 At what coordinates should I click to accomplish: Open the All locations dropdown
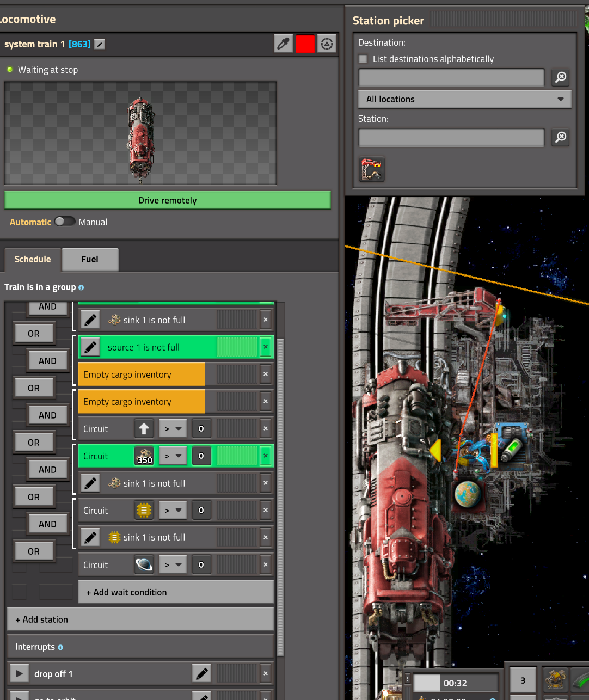pyautogui.click(x=465, y=99)
